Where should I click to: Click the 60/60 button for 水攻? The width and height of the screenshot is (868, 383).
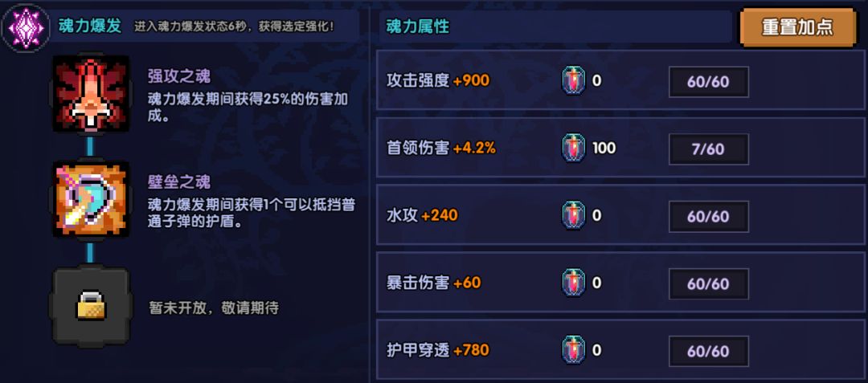point(708,217)
